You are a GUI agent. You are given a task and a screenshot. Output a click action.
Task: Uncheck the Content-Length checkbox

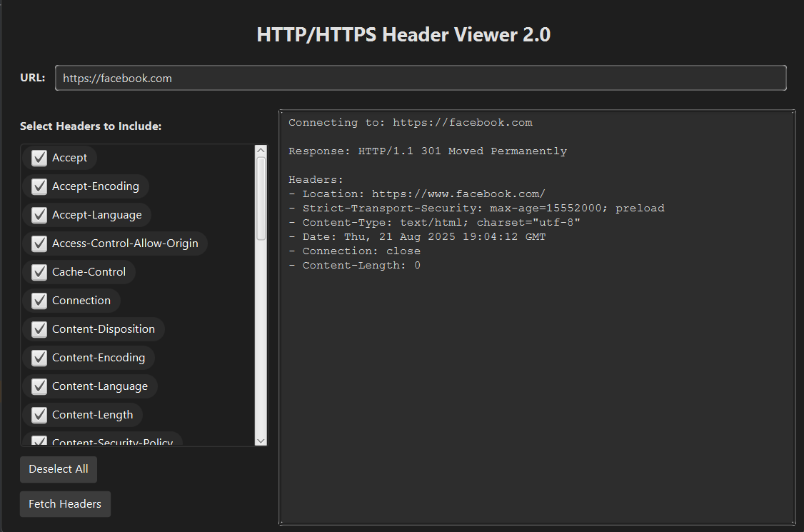coord(39,415)
